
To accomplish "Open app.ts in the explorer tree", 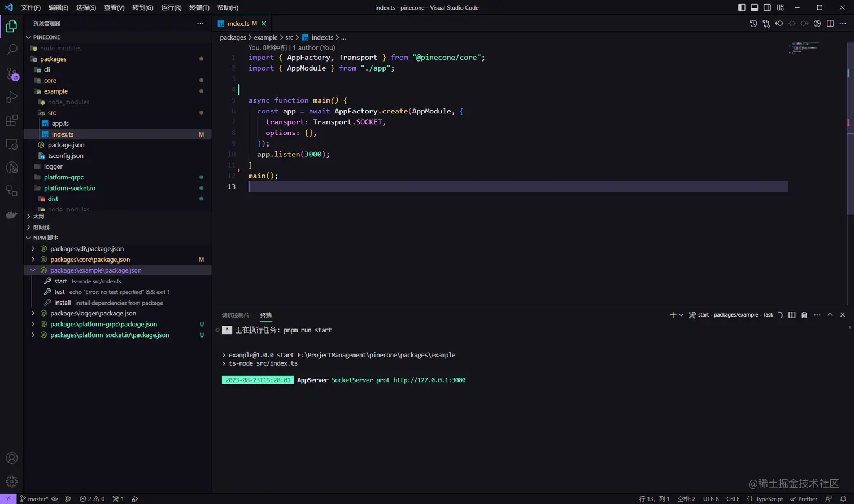I will (117, 124).
